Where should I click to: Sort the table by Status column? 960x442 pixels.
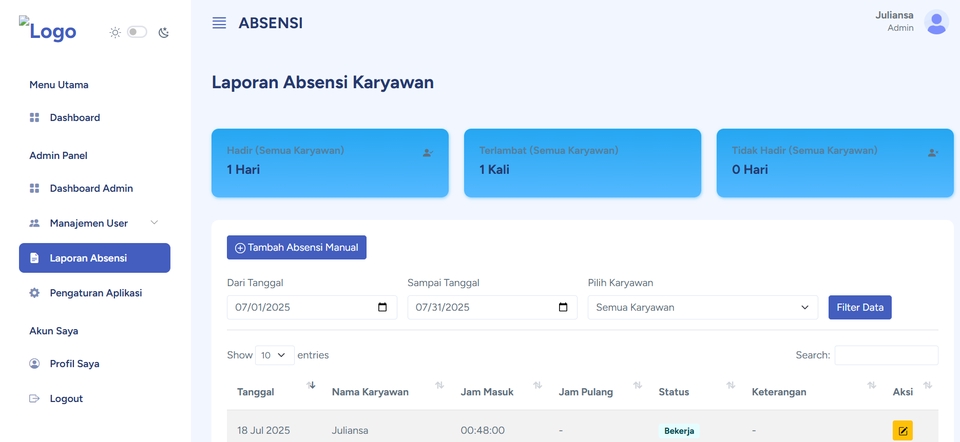tap(696, 392)
